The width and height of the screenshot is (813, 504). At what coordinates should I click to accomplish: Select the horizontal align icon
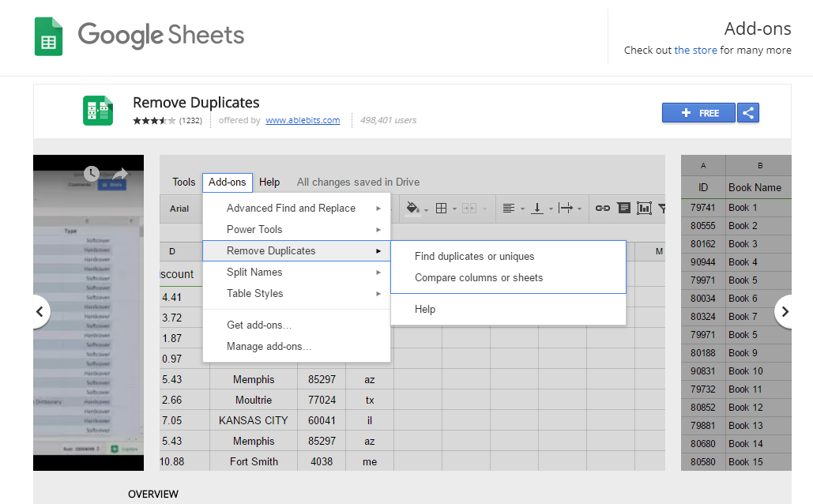pyautogui.click(x=510, y=209)
